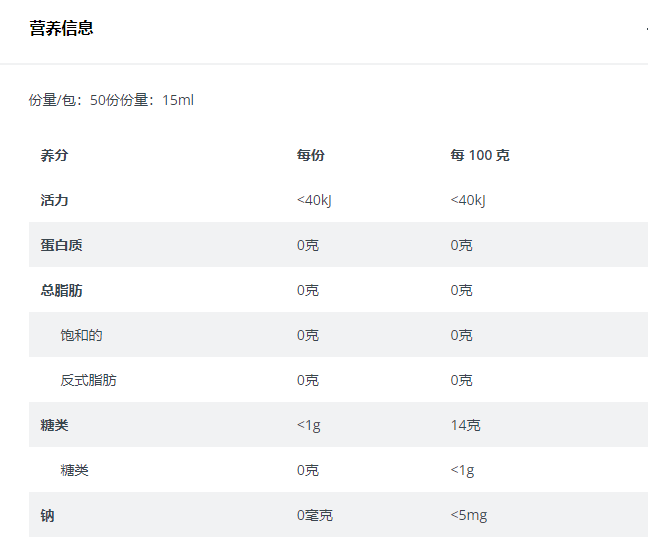This screenshot has height=559, width=648.
Task: Click the indented 糖类 sub-row label
Action: (74, 470)
